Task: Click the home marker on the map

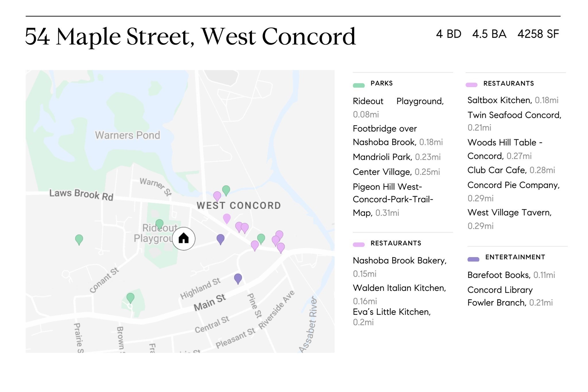Action: click(184, 238)
